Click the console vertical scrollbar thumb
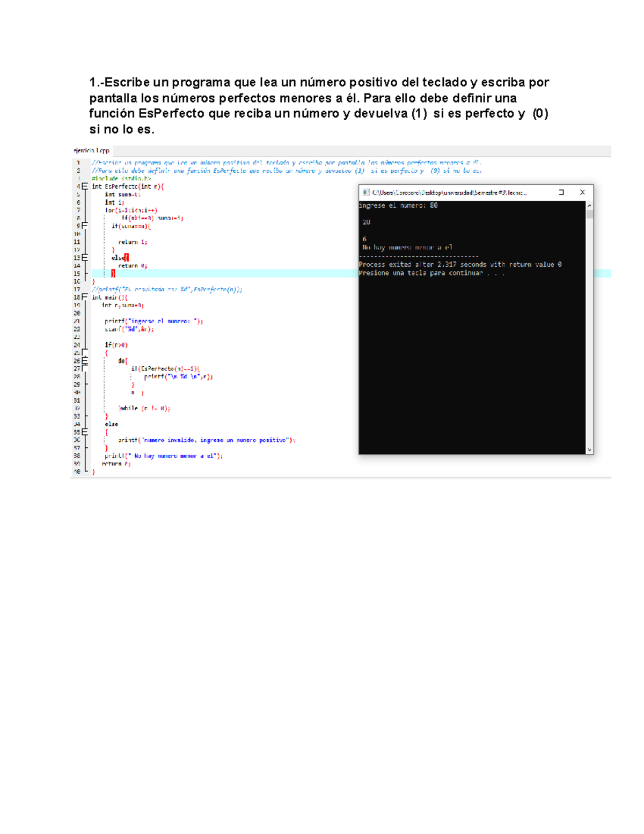644x834 pixels. point(589,215)
